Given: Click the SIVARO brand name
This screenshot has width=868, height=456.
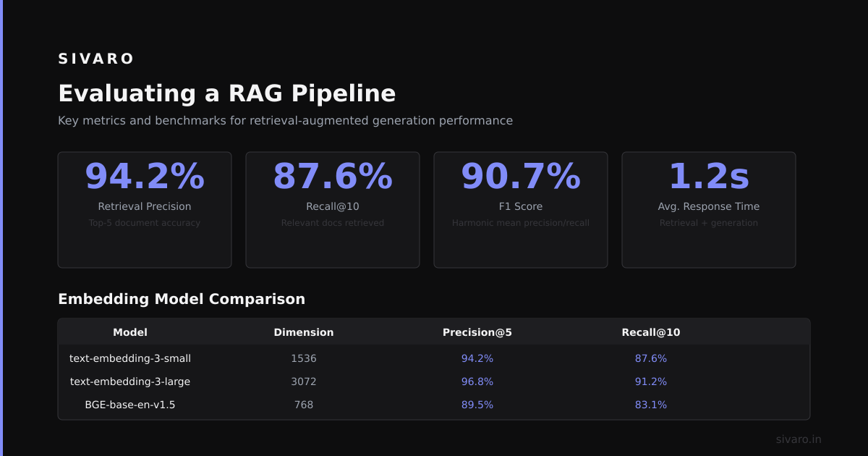Looking at the screenshot, I should coord(96,59).
